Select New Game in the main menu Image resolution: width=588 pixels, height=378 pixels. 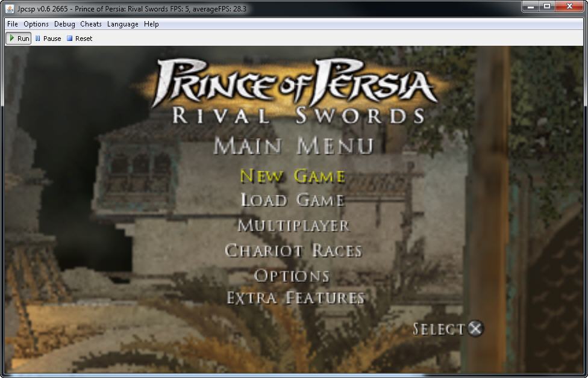(293, 176)
